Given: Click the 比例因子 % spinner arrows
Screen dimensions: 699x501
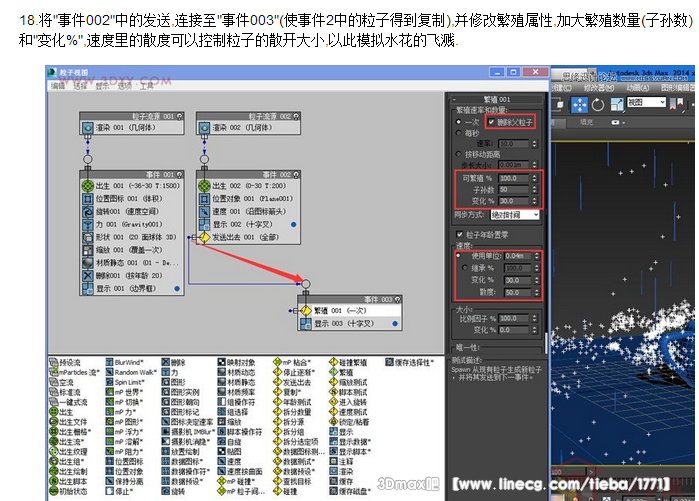Looking at the screenshot, I should pos(535,318).
